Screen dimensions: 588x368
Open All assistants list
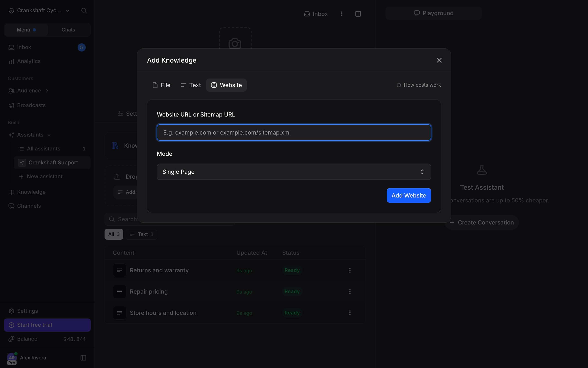pyautogui.click(x=52, y=148)
